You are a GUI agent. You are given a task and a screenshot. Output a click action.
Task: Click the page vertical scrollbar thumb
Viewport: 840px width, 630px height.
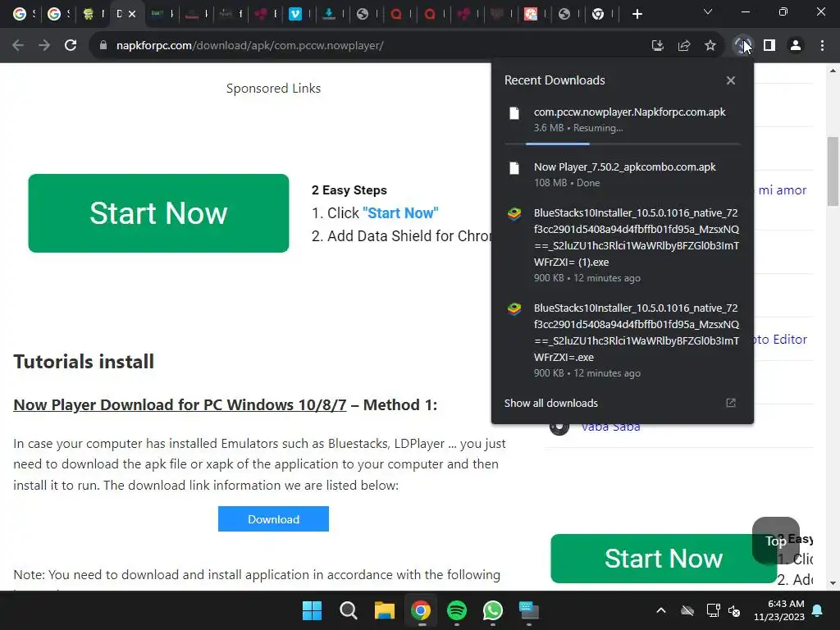click(x=833, y=171)
